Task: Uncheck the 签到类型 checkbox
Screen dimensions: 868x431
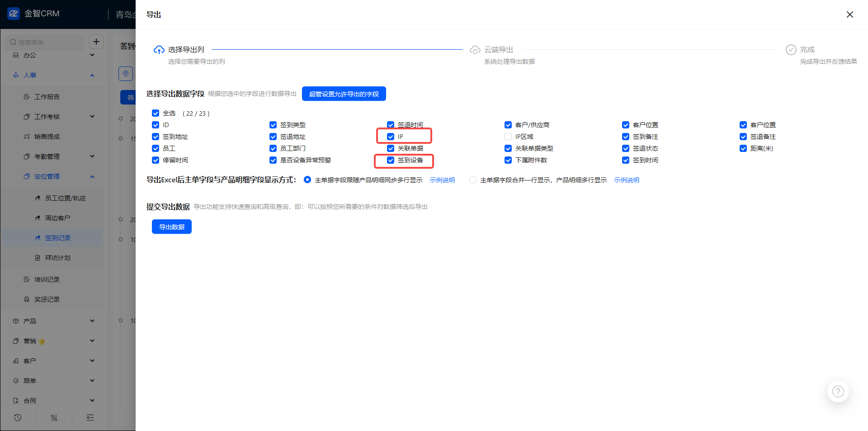Action: pos(273,125)
